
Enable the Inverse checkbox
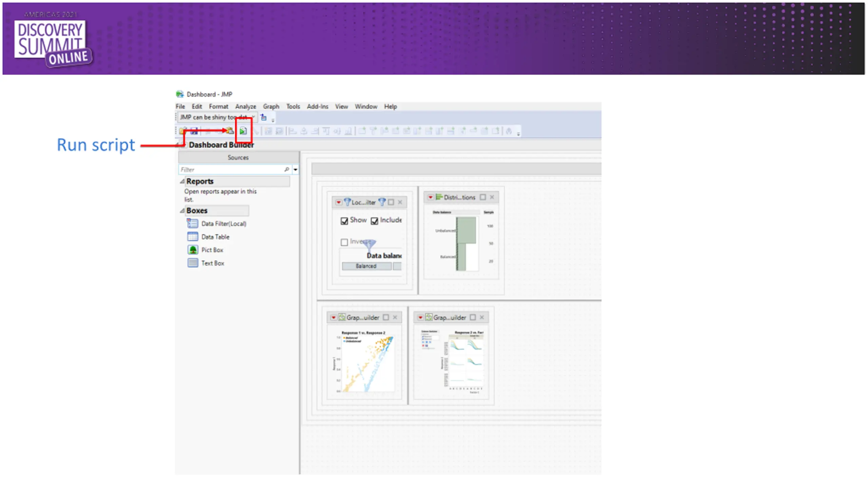344,242
